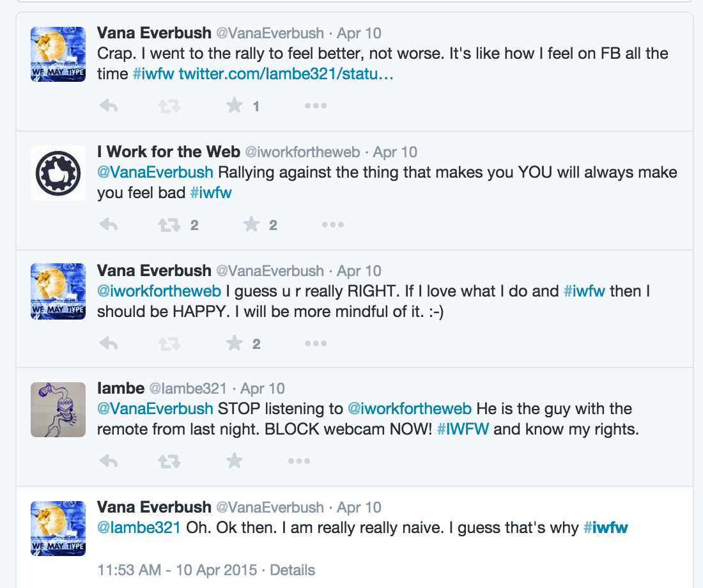Click lambe's sketch avatar thumbnail

pos(58,410)
